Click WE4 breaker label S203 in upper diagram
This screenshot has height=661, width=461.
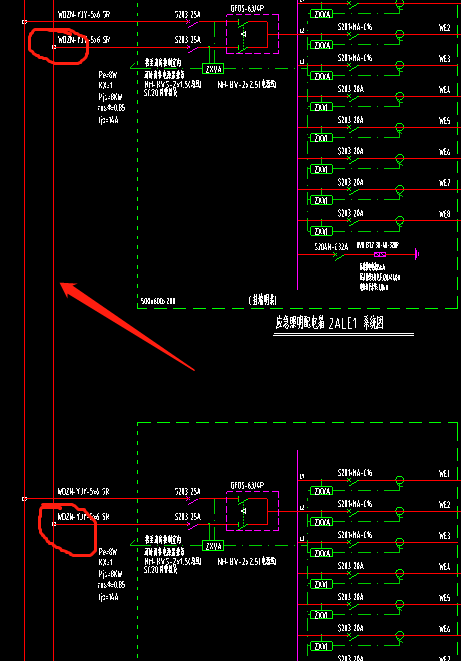click(351, 89)
